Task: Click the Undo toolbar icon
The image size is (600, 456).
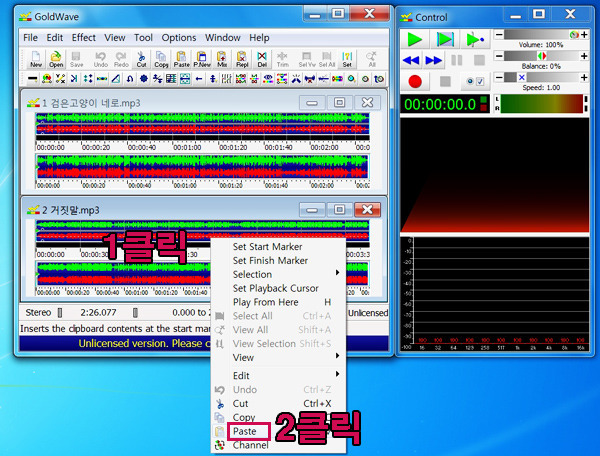Action: coord(101,59)
